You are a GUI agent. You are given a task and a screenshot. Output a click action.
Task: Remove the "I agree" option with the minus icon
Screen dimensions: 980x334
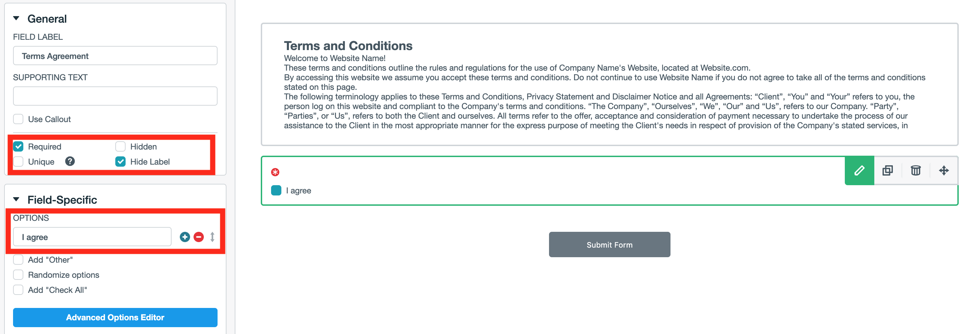pyautogui.click(x=199, y=237)
